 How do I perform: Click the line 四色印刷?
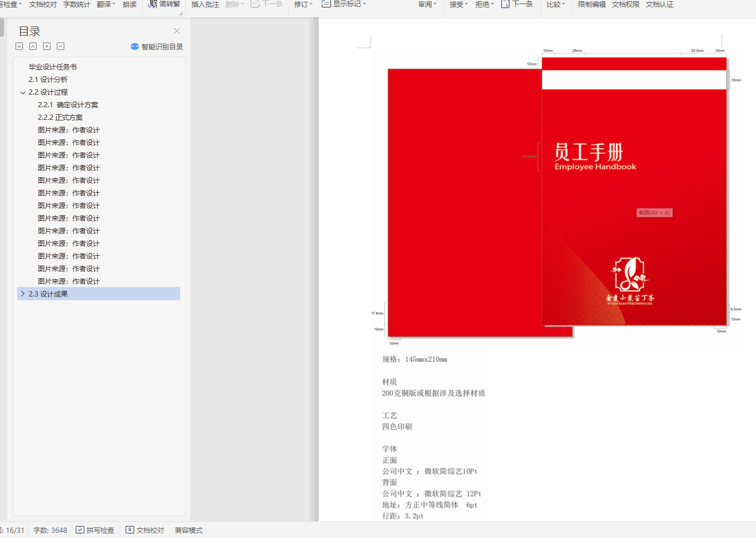[397, 426]
